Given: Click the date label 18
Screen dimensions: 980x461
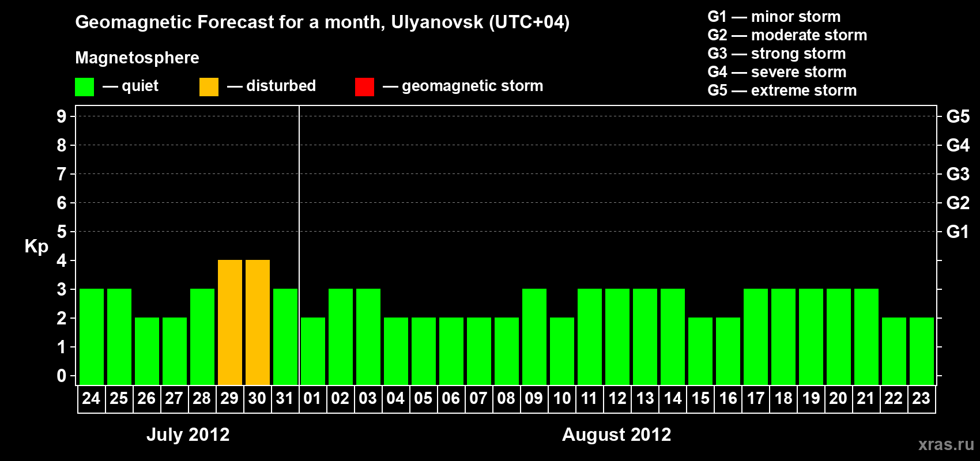Looking at the screenshot, I should [783, 398].
